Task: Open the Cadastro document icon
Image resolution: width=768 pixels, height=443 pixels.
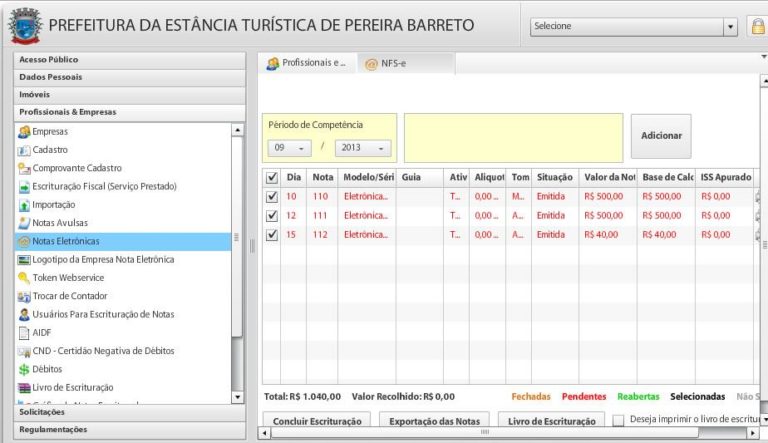Action: click(24, 149)
